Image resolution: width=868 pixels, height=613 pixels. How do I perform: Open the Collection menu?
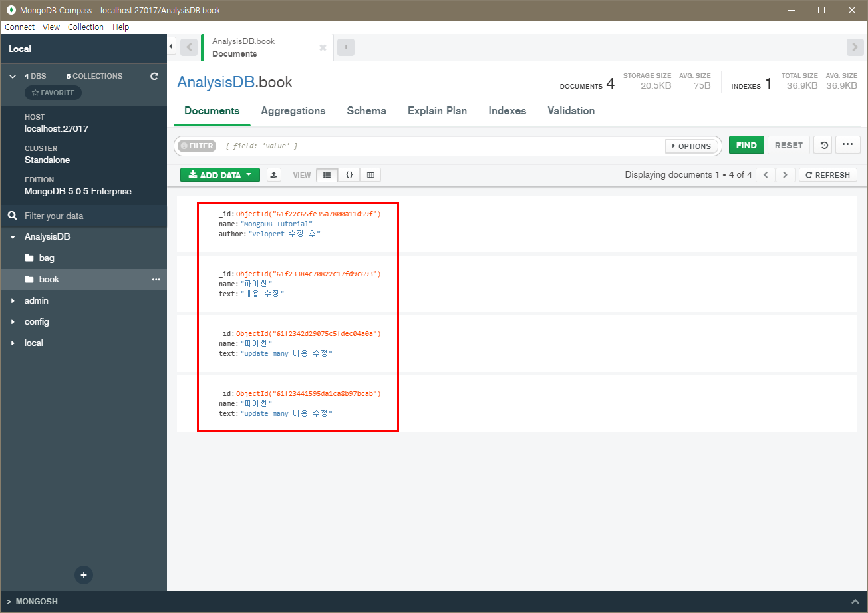coord(86,27)
